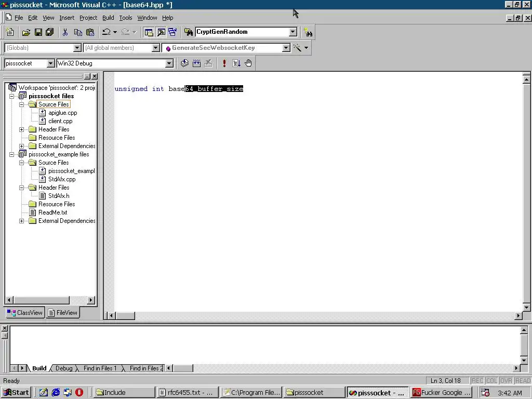532x399 pixels.
Task: Close the output pane with X button
Action: (x=4, y=328)
